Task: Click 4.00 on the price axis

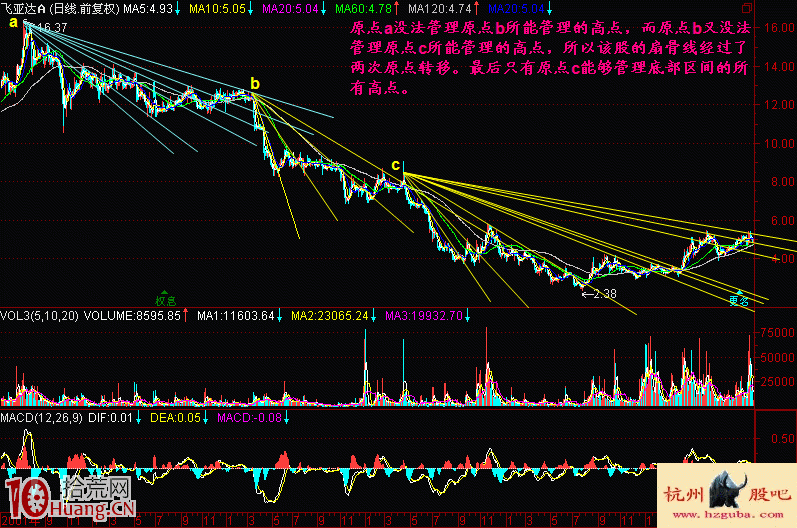Action: tap(783, 258)
